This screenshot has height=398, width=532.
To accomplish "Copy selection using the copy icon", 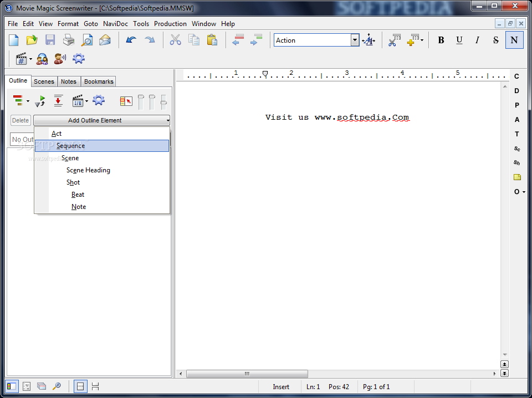I will click(194, 40).
